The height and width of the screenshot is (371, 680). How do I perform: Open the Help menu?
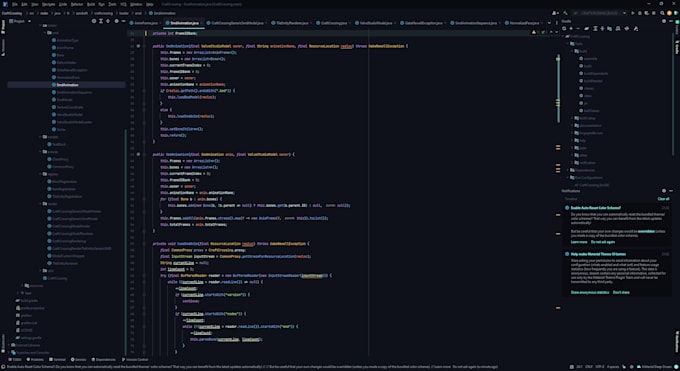150,4
